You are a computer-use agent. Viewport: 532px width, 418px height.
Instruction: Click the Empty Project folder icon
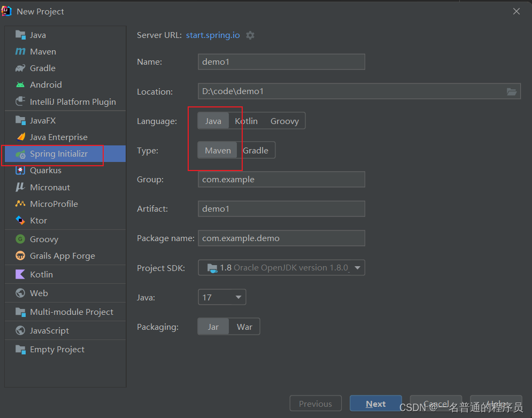(20, 349)
